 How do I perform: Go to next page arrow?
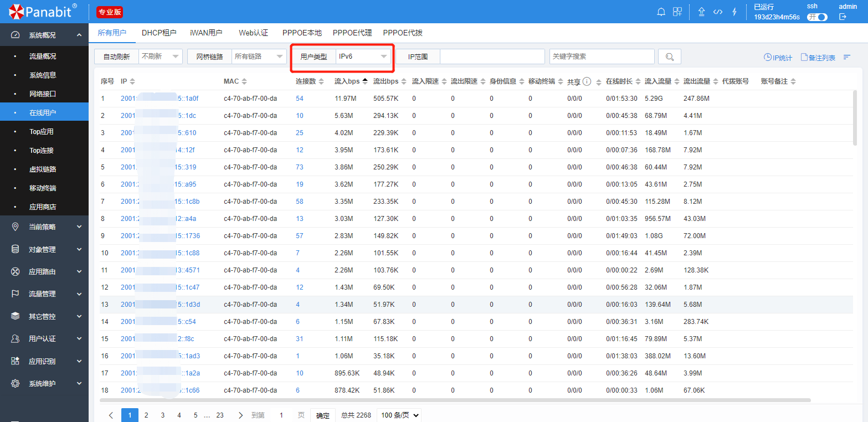tap(240, 415)
